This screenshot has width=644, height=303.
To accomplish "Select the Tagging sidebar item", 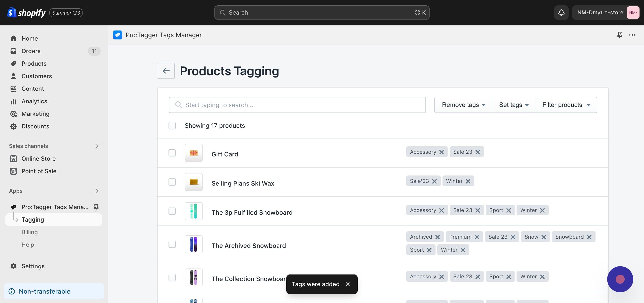I will 54,220.
